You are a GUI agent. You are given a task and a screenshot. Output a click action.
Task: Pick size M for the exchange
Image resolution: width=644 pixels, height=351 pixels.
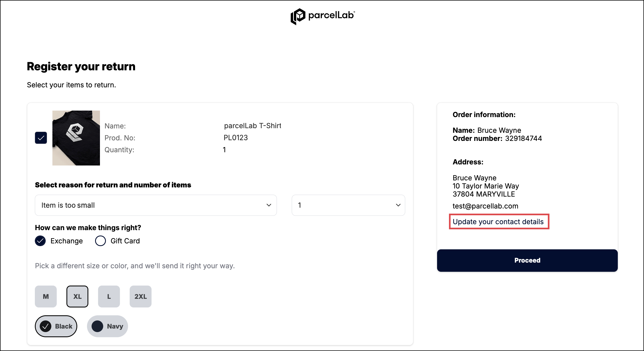[x=46, y=297]
